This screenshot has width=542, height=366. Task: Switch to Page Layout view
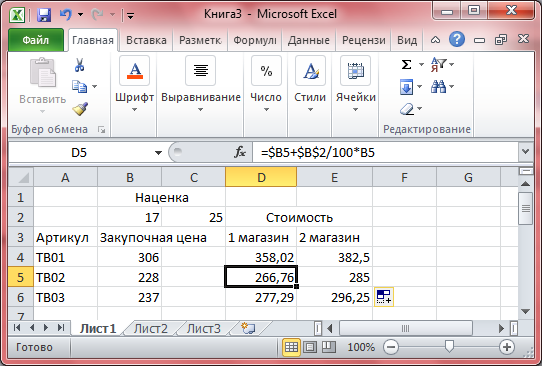[310, 347]
